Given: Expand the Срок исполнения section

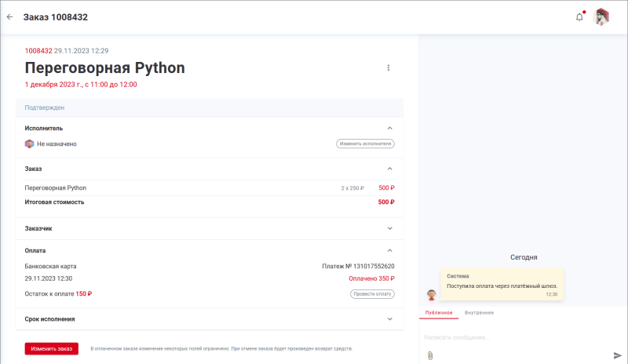Looking at the screenshot, I should pyautogui.click(x=390, y=319).
